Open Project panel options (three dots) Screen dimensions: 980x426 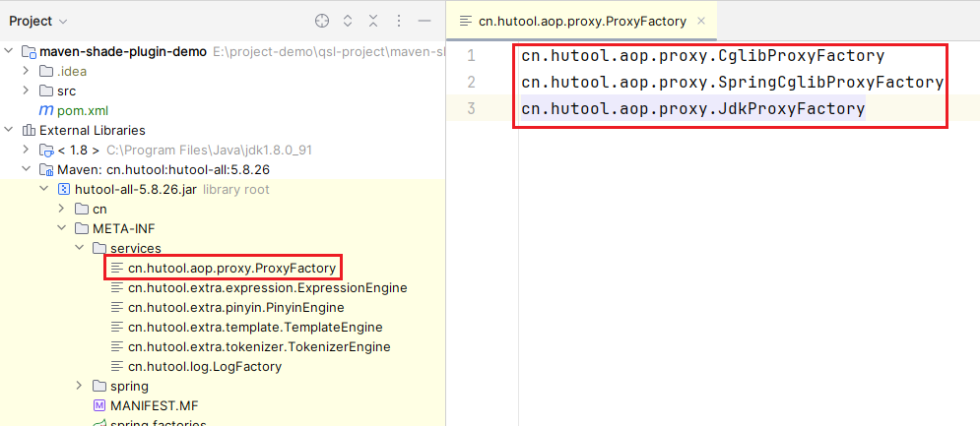(399, 21)
